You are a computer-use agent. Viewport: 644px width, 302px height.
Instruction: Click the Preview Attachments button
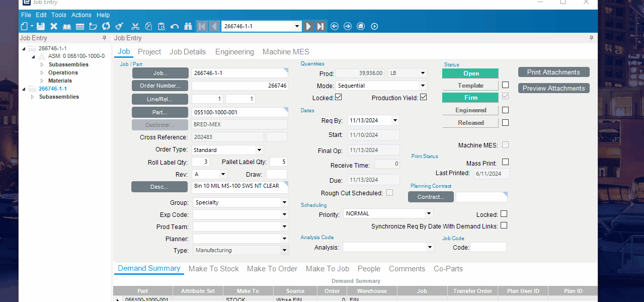[553, 88]
